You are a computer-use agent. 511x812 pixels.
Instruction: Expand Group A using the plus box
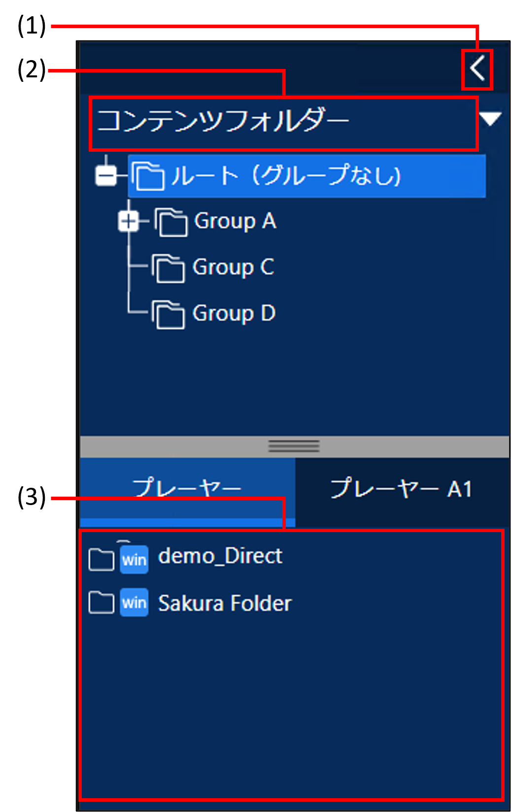click(128, 222)
